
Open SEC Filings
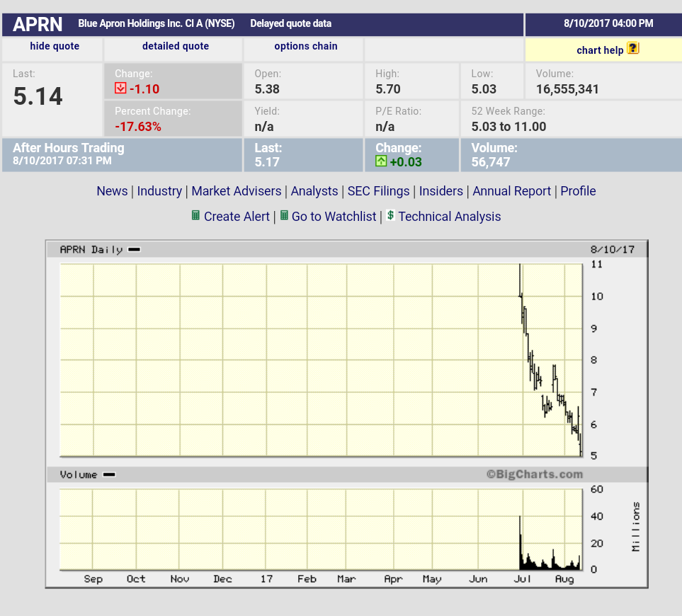(378, 191)
